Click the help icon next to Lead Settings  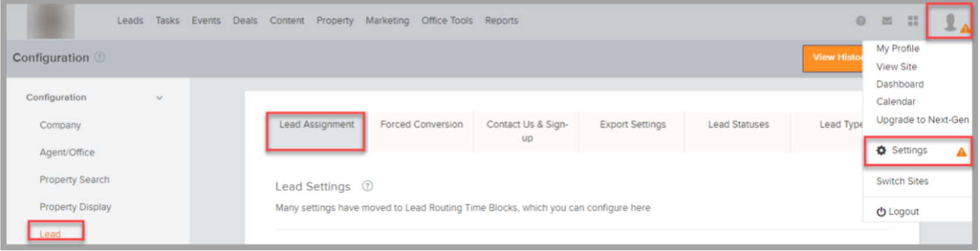pos(368,186)
